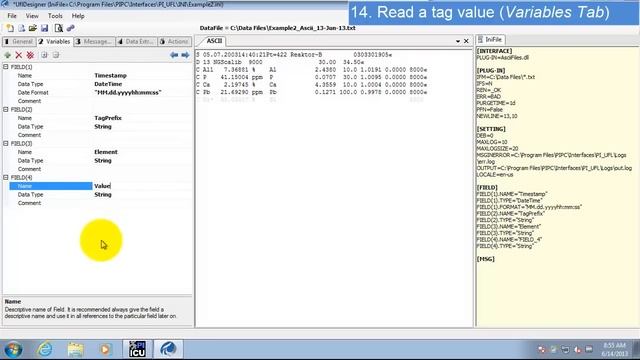The height and width of the screenshot is (360, 640).
Task: Collapse the FIELD(2) node
Action: tap(6, 109)
